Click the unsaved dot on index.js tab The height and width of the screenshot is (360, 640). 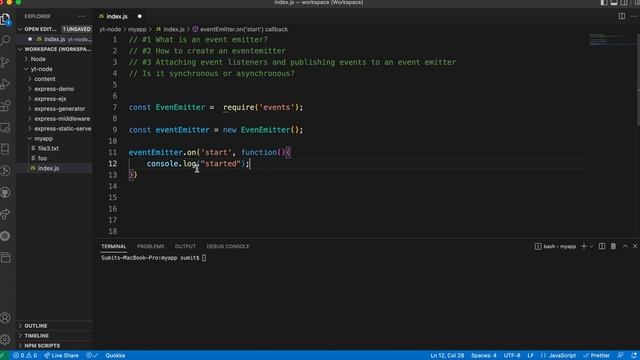pyautogui.click(x=140, y=16)
